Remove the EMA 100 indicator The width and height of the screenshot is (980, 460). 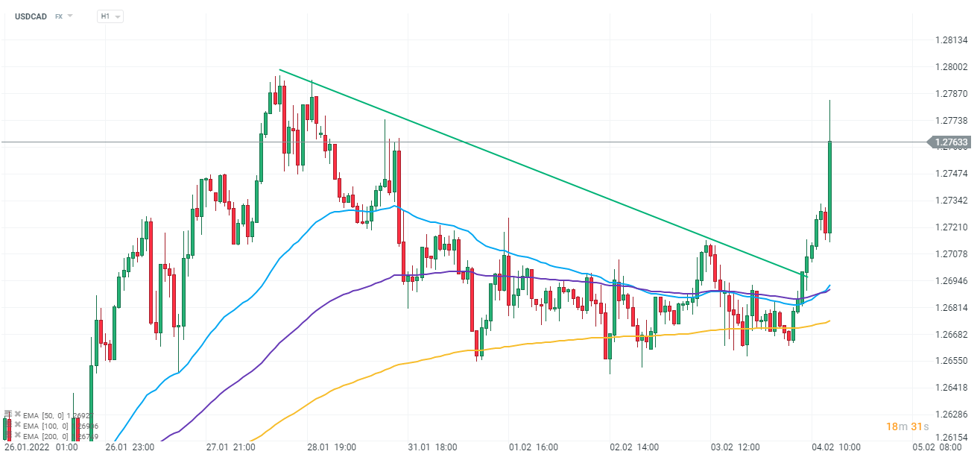coord(18,425)
